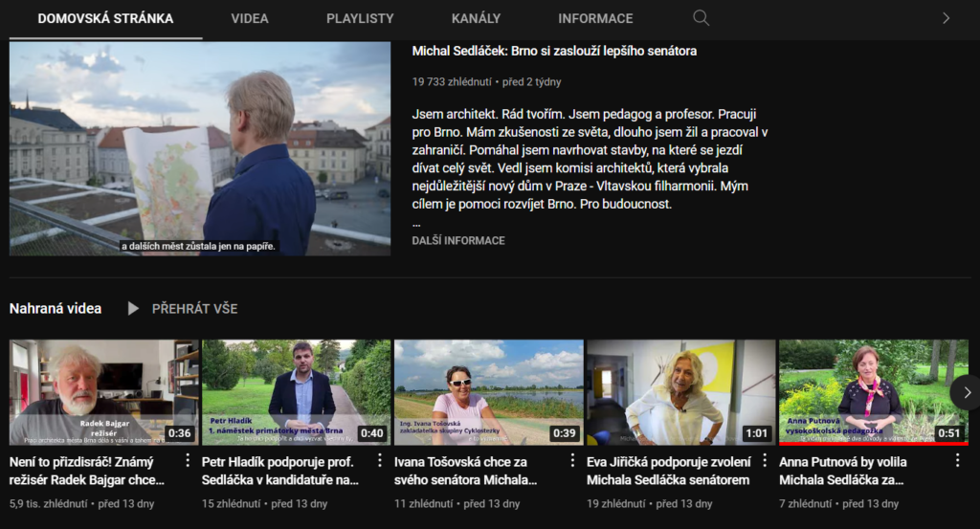Open Eva Jiřičká podporuje video title
Viewport: 980px width, 529px height.
pyautogui.click(x=669, y=471)
